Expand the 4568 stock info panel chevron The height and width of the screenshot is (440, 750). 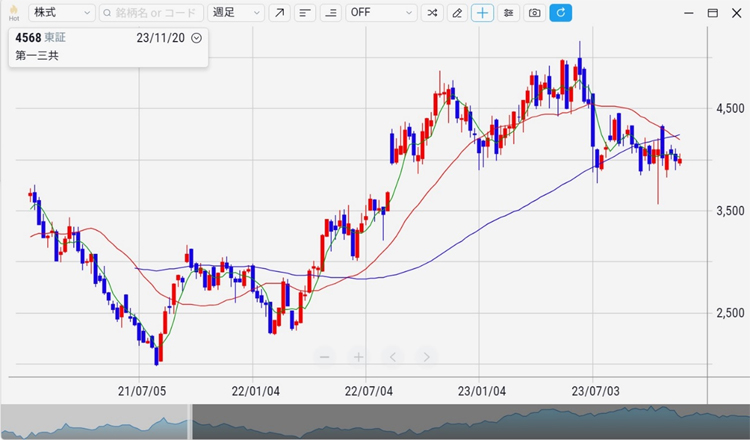(x=196, y=38)
